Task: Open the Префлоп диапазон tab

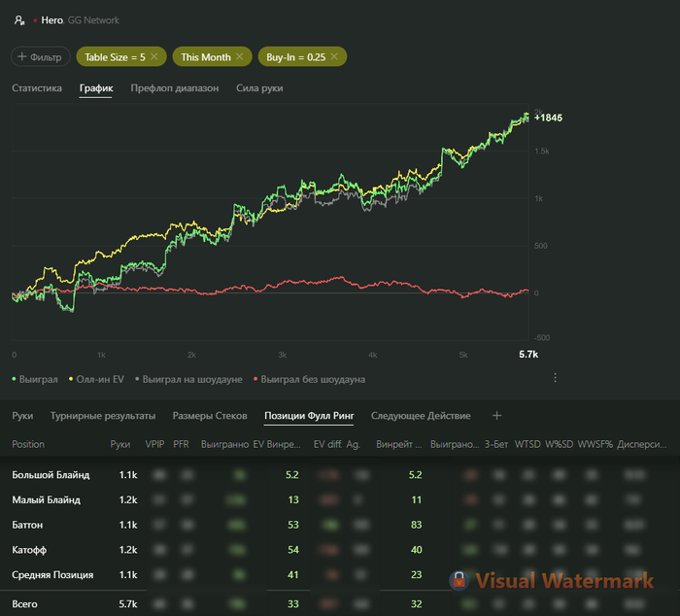Action: 175,88
